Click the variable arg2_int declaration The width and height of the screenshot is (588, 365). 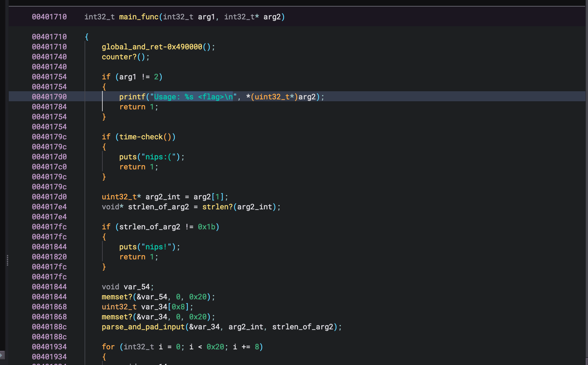tap(163, 197)
